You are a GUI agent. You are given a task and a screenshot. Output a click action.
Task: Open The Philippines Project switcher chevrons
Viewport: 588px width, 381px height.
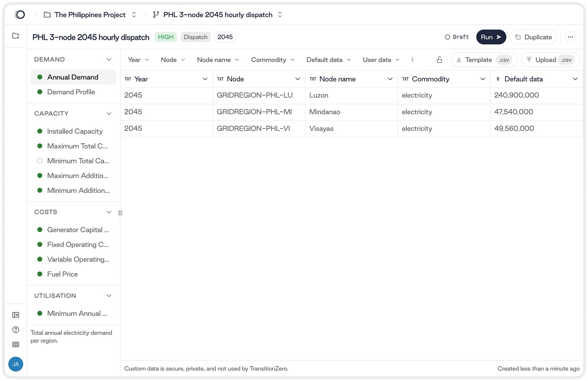click(x=134, y=15)
